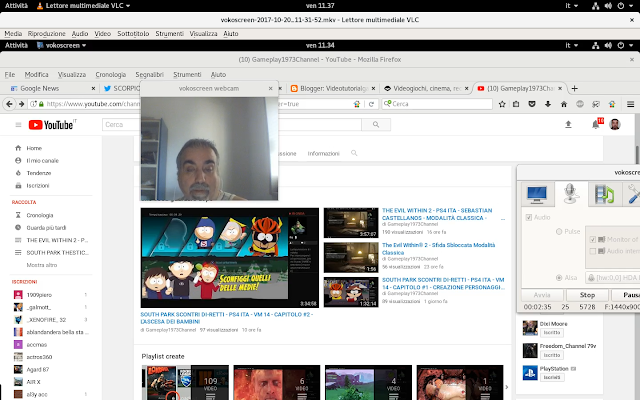Click Firefox back navigation arrow

[x=10, y=104]
